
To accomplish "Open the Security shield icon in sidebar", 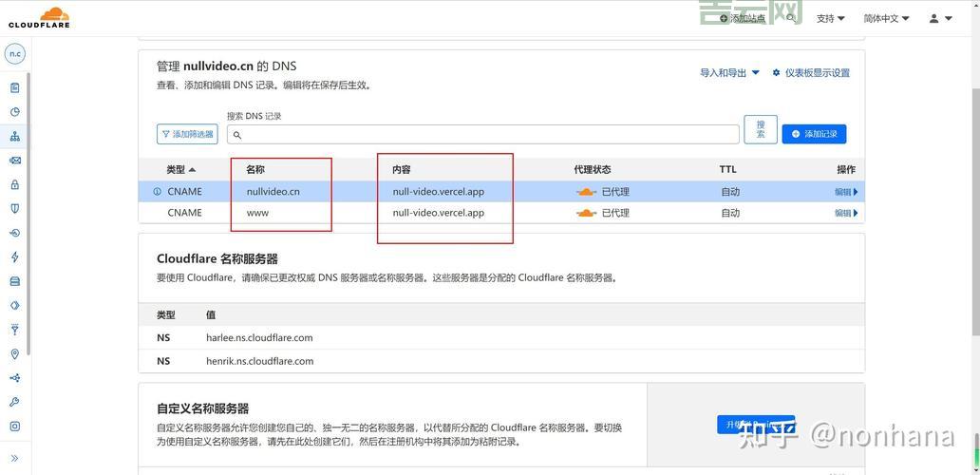I will [x=15, y=209].
